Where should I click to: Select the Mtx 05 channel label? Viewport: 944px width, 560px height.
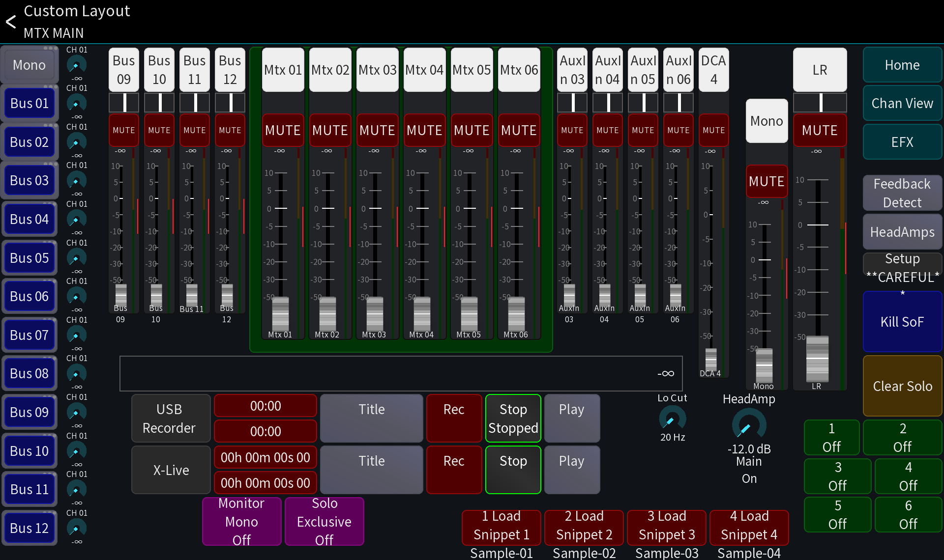472,70
